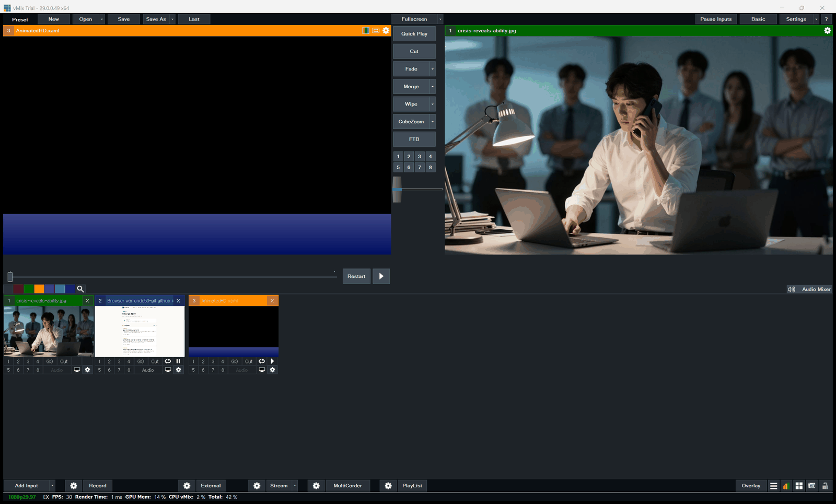836x504 pixels.
Task: Toggle Audio on Browser input 2
Action: 148,370
